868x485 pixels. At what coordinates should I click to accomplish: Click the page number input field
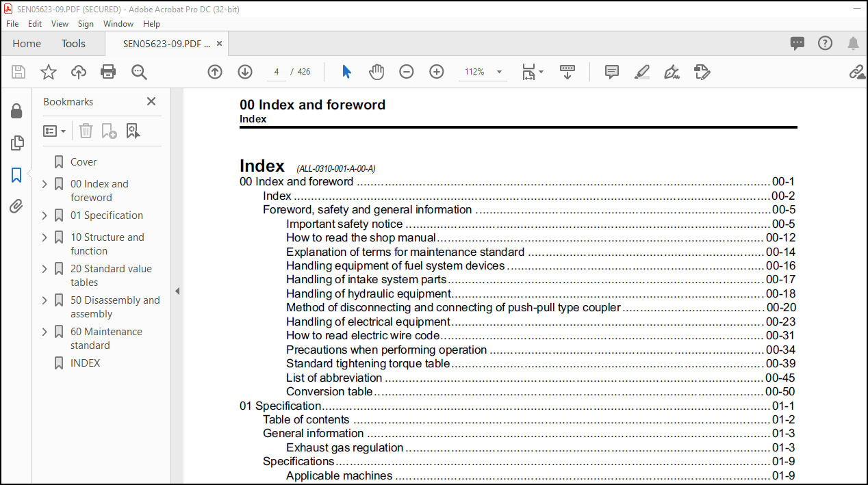coord(277,72)
